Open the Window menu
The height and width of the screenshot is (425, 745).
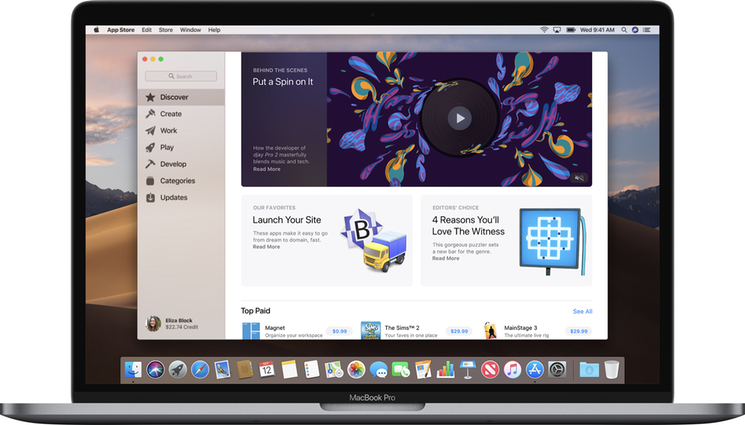(190, 30)
